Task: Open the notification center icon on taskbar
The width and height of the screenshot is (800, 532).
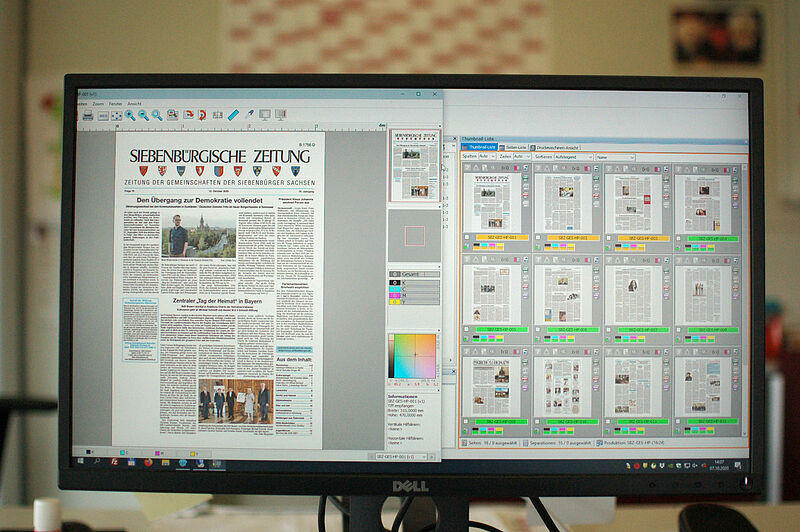Action: pyautogui.click(x=737, y=465)
